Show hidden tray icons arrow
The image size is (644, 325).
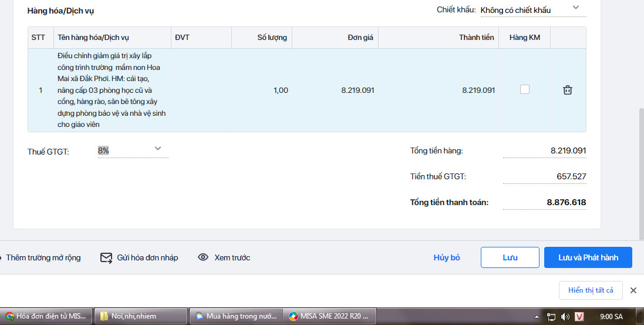pos(538,316)
